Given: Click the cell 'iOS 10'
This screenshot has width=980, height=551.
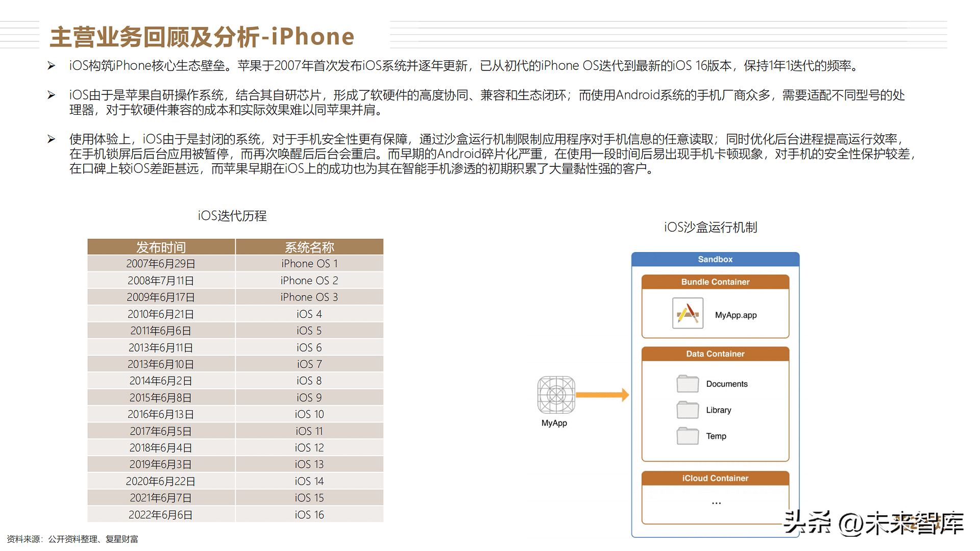Looking at the screenshot, I should tap(309, 414).
